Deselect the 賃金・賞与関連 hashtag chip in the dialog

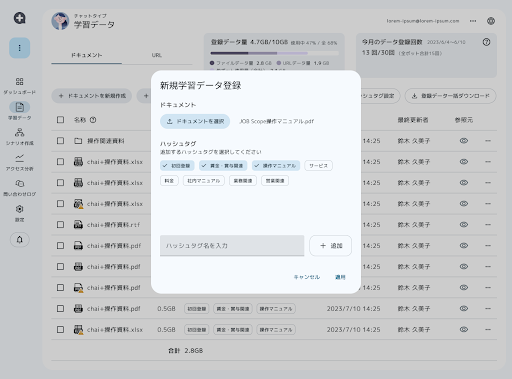pos(223,166)
